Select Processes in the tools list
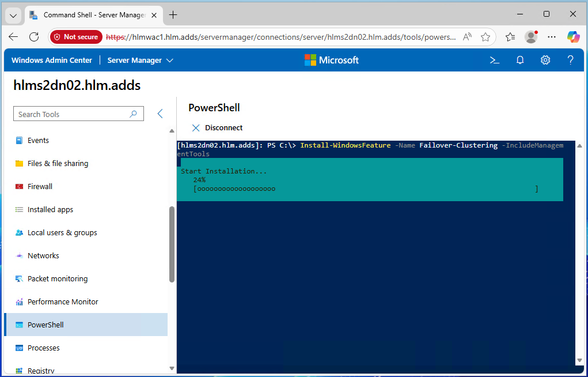Image resolution: width=588 pixels, height=377 pixels. 44,348
